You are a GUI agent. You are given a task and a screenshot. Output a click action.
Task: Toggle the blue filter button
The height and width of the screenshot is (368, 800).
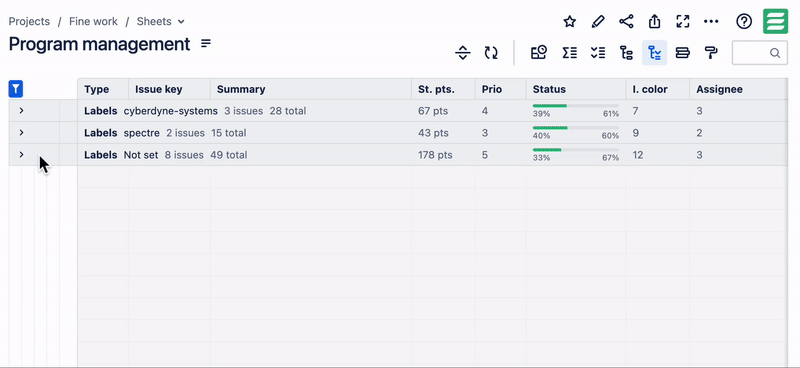point(16,89)
